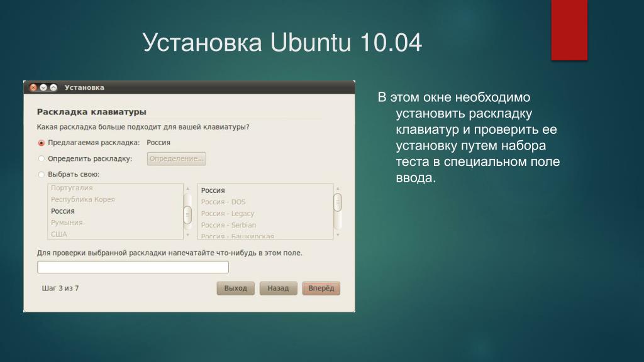Select the 'Россия - DOS' layout variant
The width and height of the screenshot is (644, 362).
coord(265,202)
